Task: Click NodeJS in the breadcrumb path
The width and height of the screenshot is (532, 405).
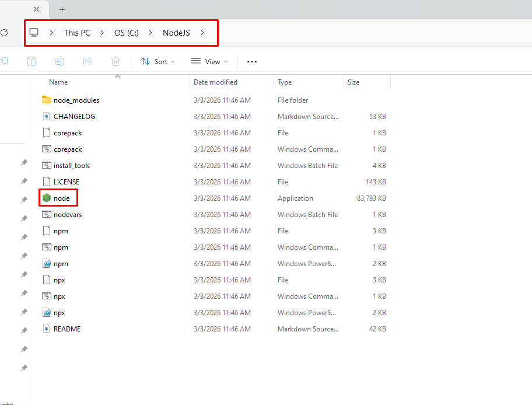Action: tap(176, 33)
